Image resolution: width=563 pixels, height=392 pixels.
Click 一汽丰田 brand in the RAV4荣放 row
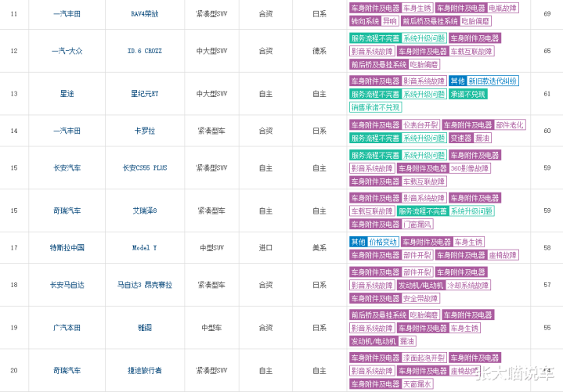67,14
